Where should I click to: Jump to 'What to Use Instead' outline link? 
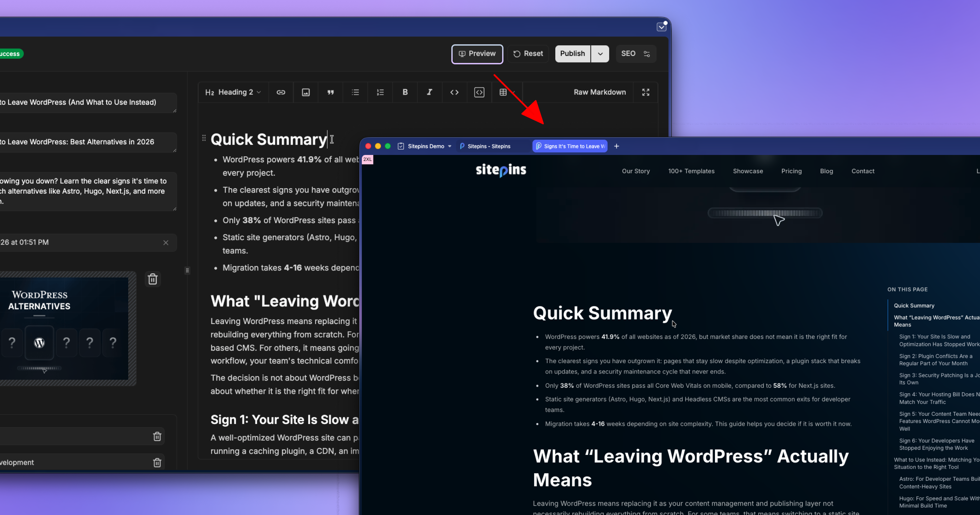(936, 463)
